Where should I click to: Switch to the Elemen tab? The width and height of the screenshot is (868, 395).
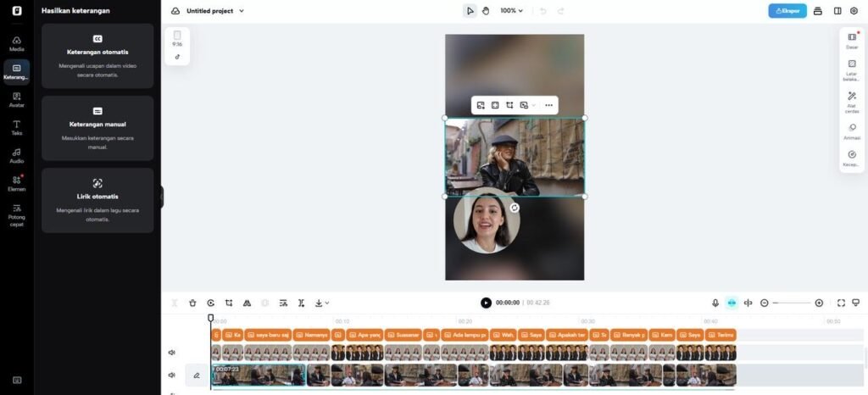point(16,183)
